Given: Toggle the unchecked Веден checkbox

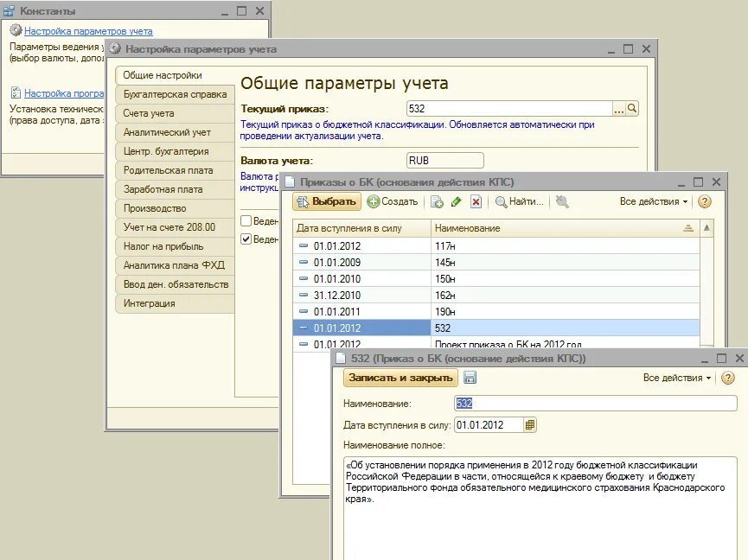Looking at the screenshot, I should tap(246, 220).
